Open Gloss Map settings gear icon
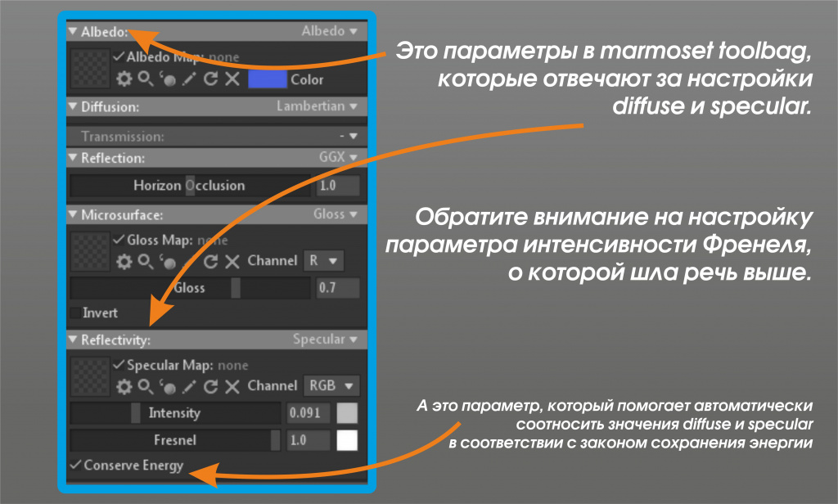Image resolution: width=838 pixels, height=504 pixels. [x=124, y=261]
